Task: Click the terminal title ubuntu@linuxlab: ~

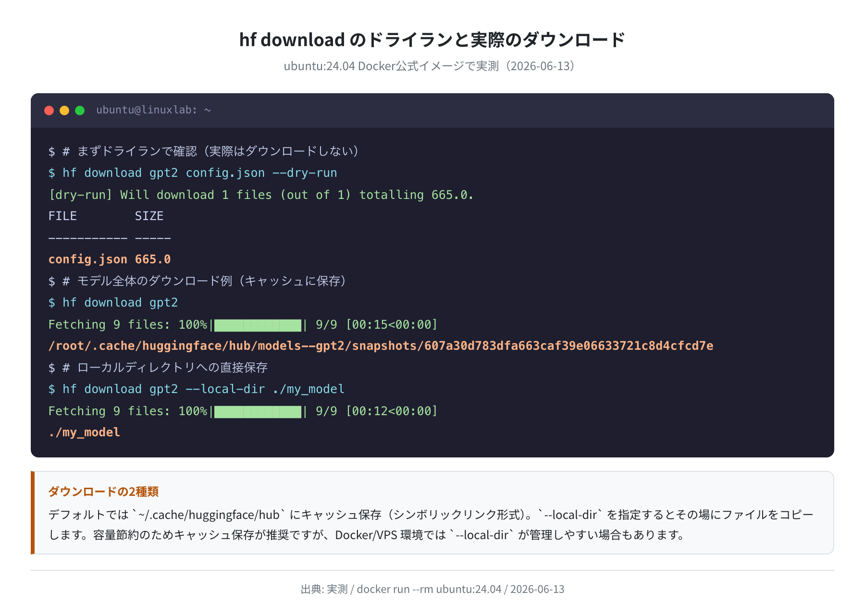Action: (x=154, y=110)
